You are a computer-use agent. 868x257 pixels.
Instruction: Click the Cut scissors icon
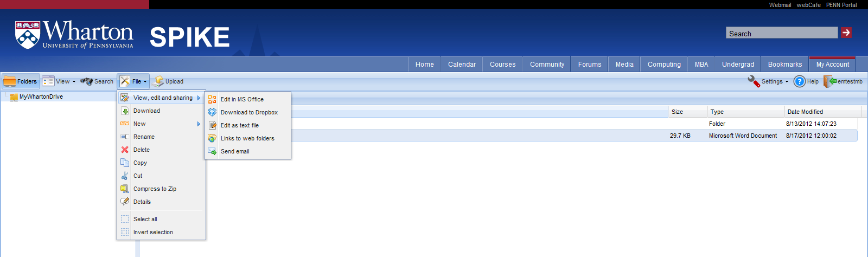(125, 176)
